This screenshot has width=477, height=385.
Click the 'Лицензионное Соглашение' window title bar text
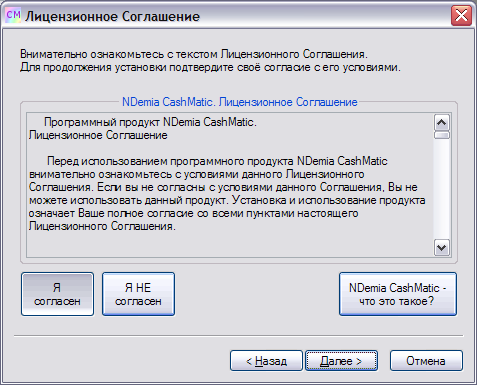(x=113, y=16)
